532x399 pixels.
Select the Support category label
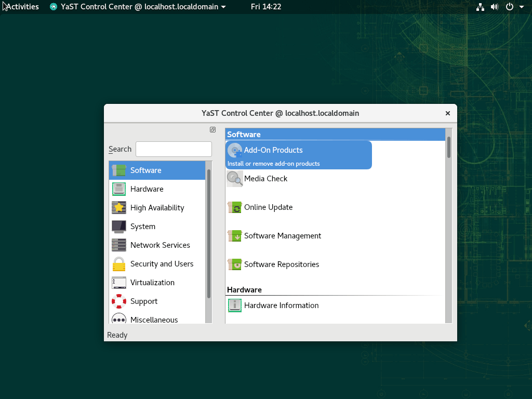point(144,301)
